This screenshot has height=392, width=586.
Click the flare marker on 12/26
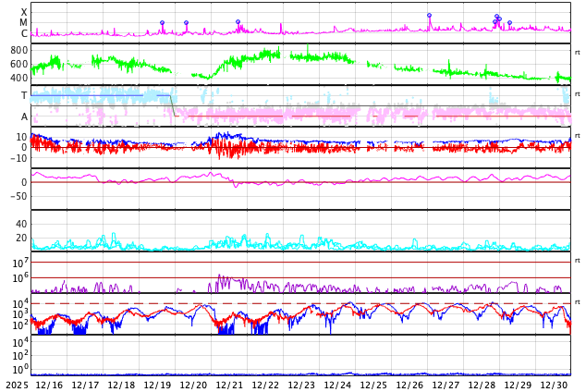[429, 16]
